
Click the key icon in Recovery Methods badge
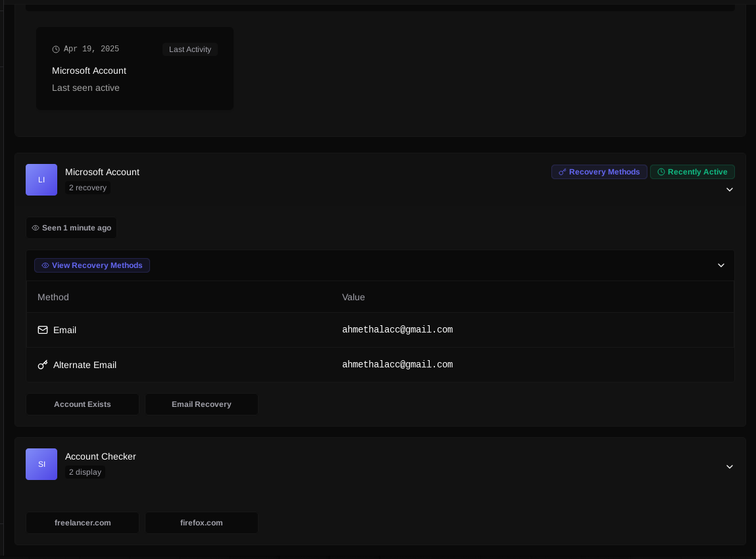562,173
